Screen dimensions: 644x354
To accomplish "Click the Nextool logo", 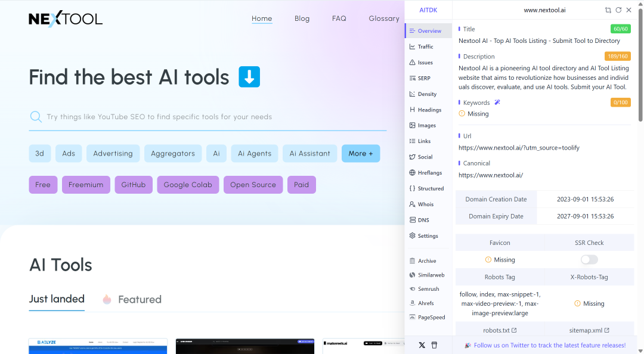I will (66, 19).
